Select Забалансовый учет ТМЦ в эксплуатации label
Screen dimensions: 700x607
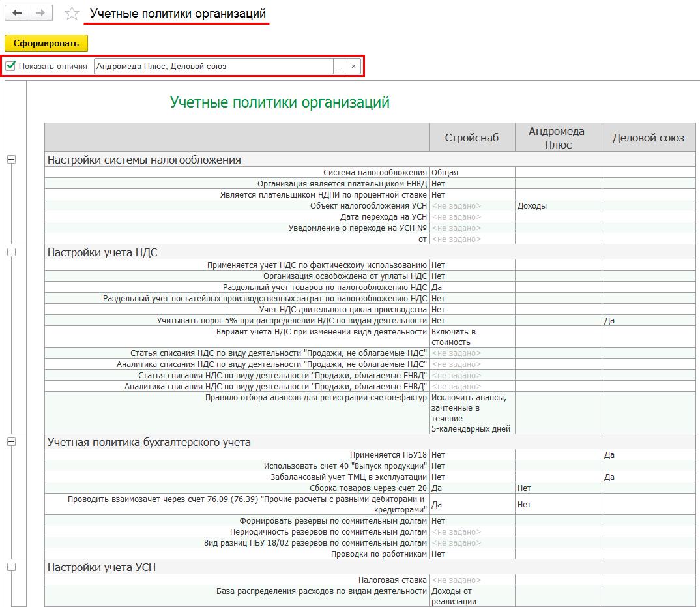(348, 477)
